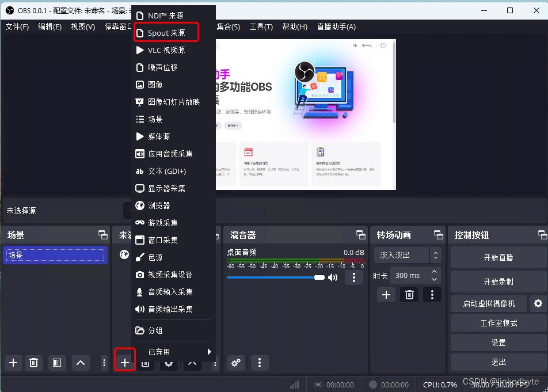Choose 应用音频采集 source

[173, 154]
